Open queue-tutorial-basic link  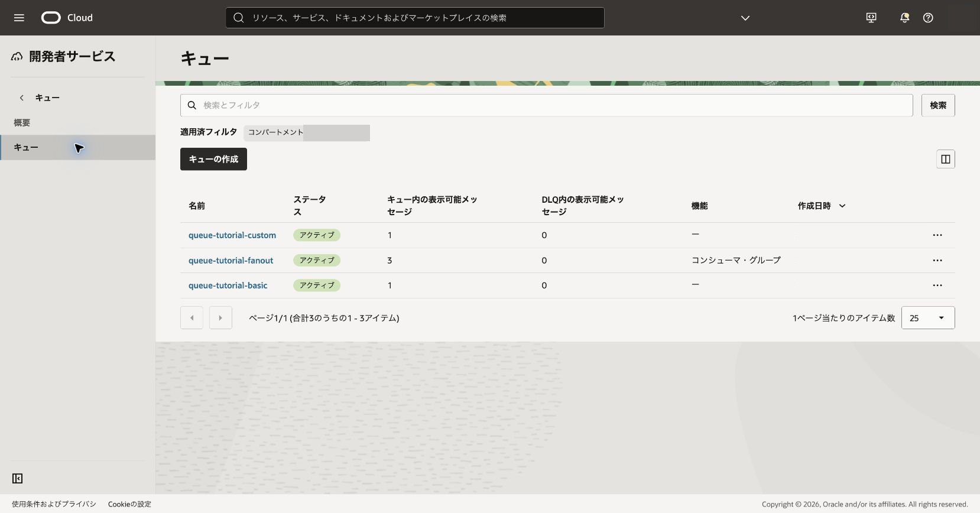[228, 285]
